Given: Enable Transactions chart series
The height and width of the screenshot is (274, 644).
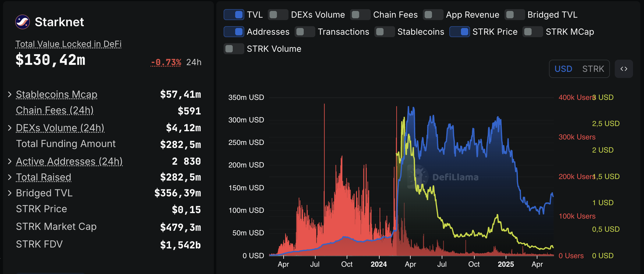Looking at the screenshot, I should click(x=305, y=32).
